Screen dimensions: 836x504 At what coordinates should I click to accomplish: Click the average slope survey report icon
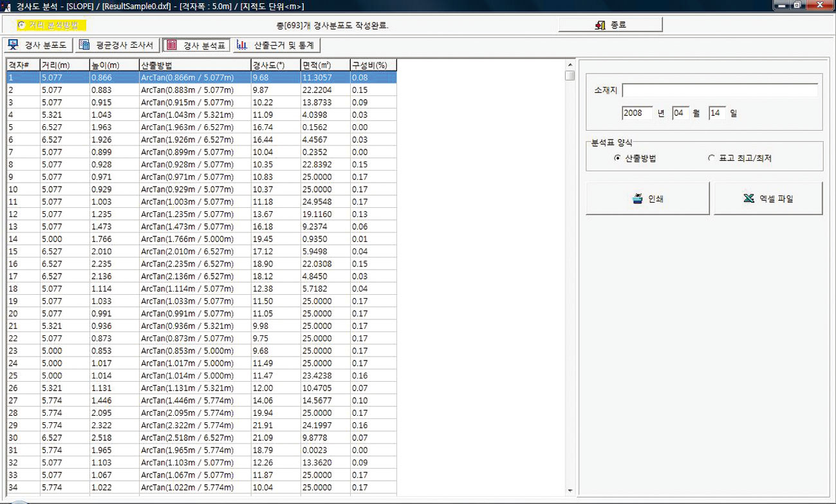[x=84, y=45]
